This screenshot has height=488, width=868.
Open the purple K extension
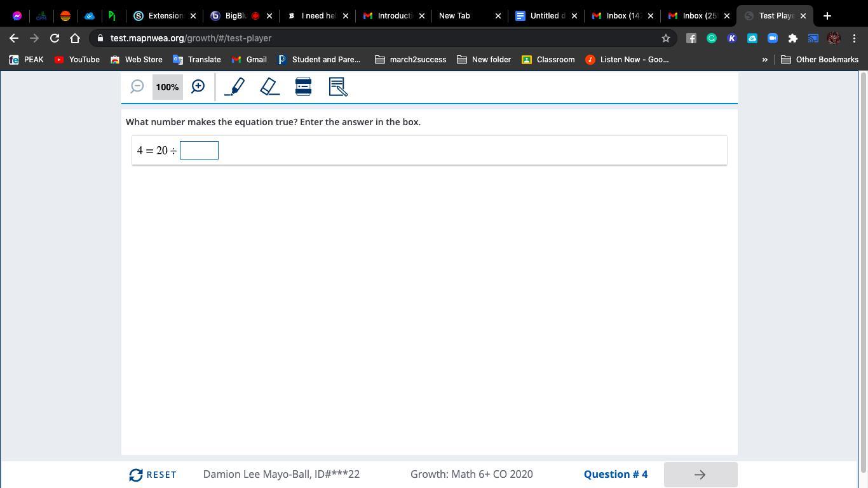click(x=732, y=38)
